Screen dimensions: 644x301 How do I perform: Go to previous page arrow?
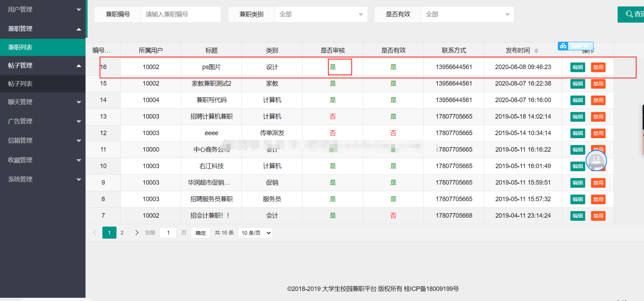[x=95, y=233]
